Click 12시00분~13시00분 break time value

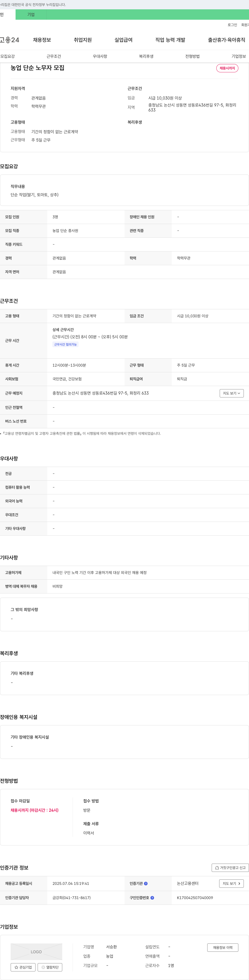coord(69,365)
